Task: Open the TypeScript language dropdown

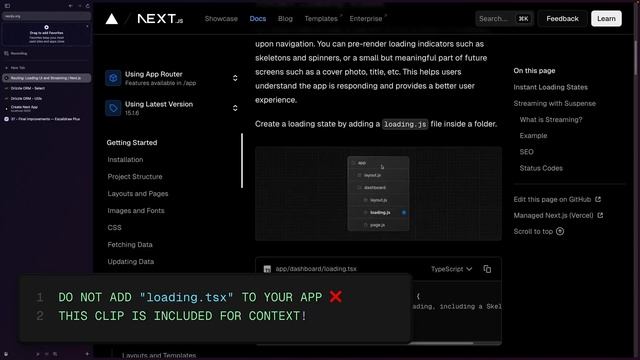Action: point(451,269)
